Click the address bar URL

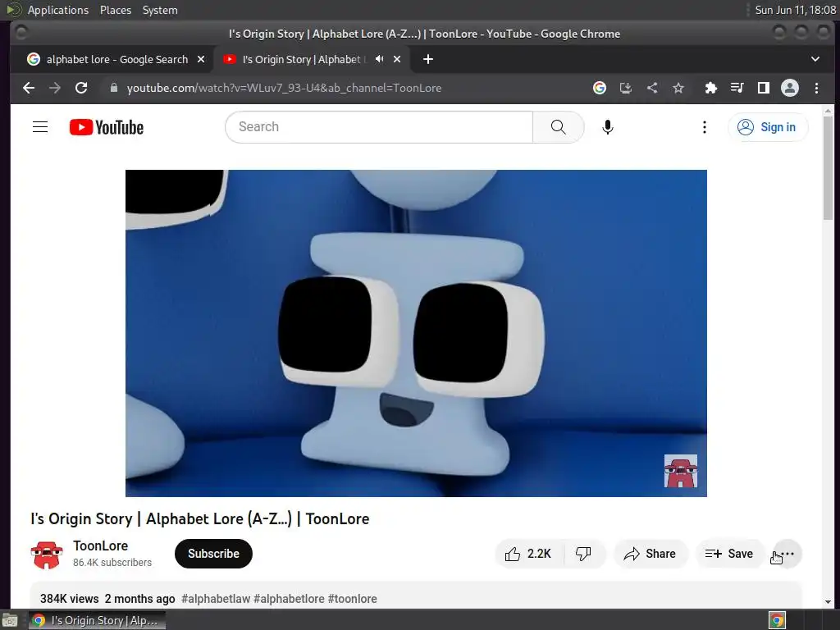pos(284,88)
